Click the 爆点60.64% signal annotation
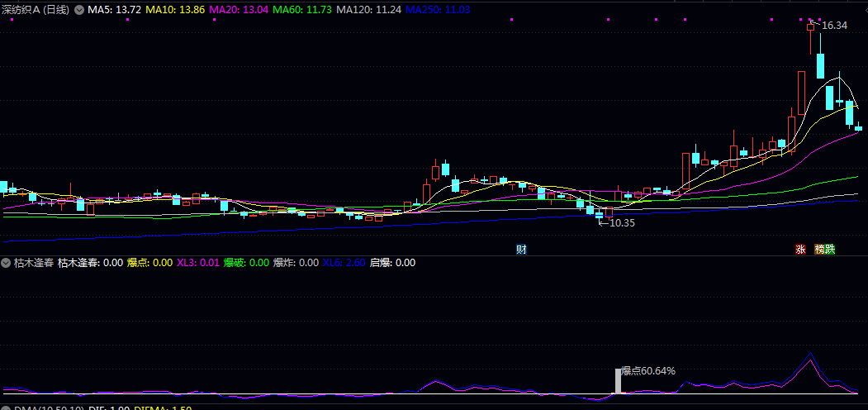 [x=648, y=370]
